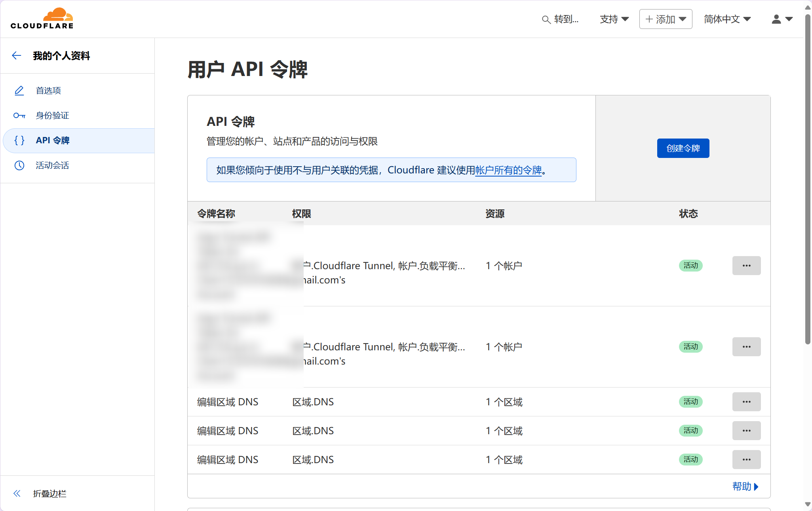812x511 pixels.
Task: Open the 帐户所有的令牌 link
Action: 508,170
